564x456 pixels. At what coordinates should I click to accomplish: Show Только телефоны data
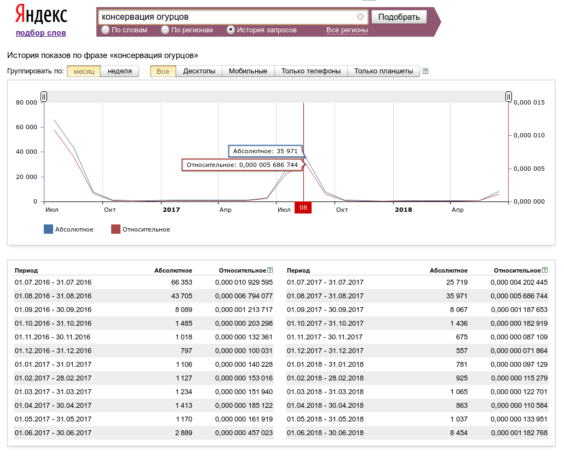tap(311, 71)
